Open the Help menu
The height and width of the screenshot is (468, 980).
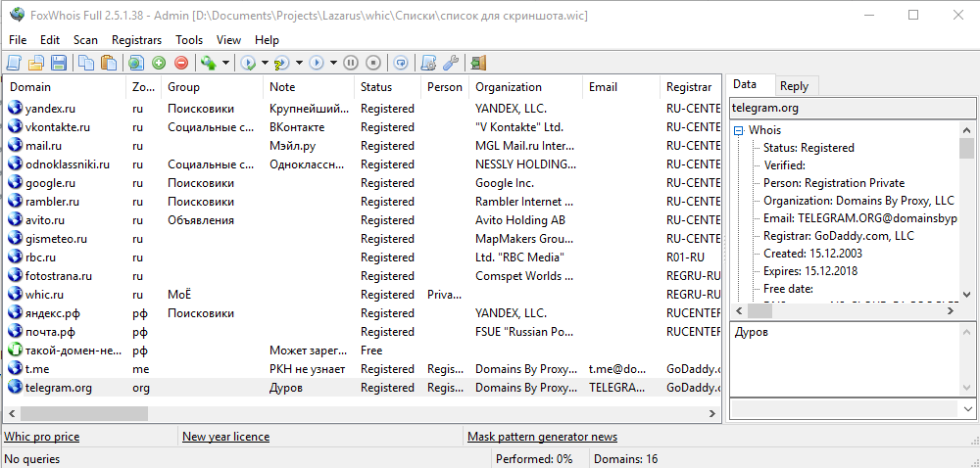pos(267,40)
